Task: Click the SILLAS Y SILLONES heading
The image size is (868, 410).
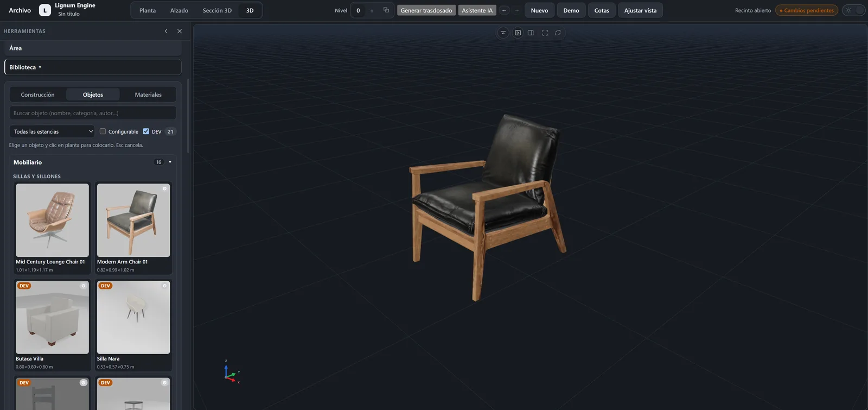Action: pyautogui.click(x=37, y=176)
